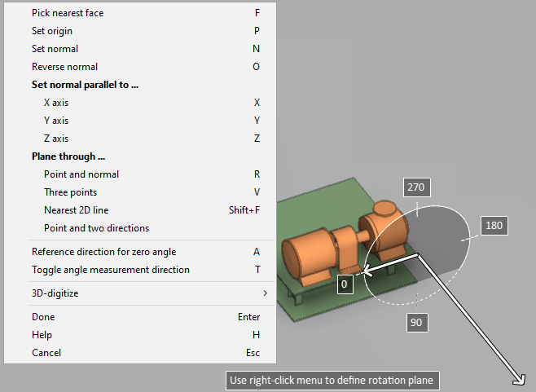Set Reference direction for zero angle
The image size is (536, 392).
click(103, 252)
